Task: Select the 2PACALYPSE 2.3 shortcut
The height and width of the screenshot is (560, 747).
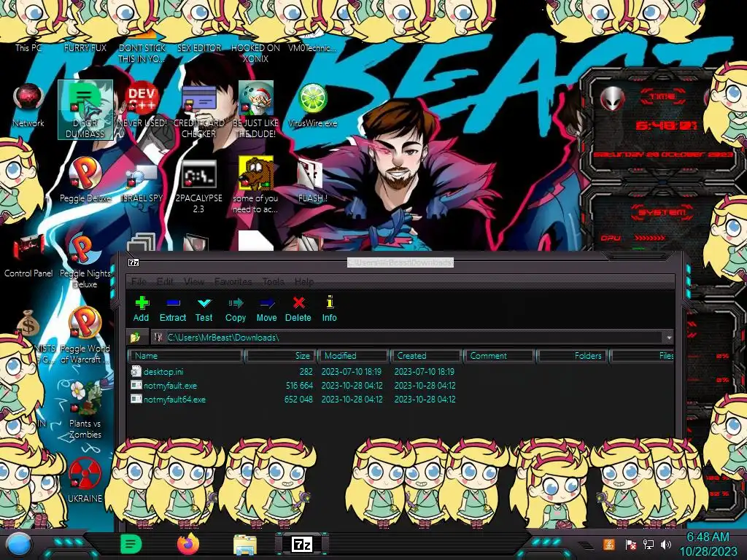Action: tap(198, 186)
